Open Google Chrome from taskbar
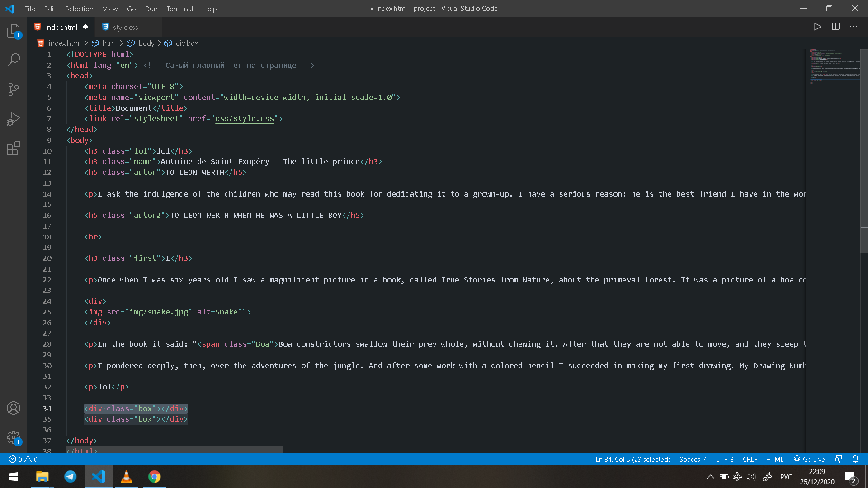The width and height of the screenshot is (868, 488). [x=155, y=477]
